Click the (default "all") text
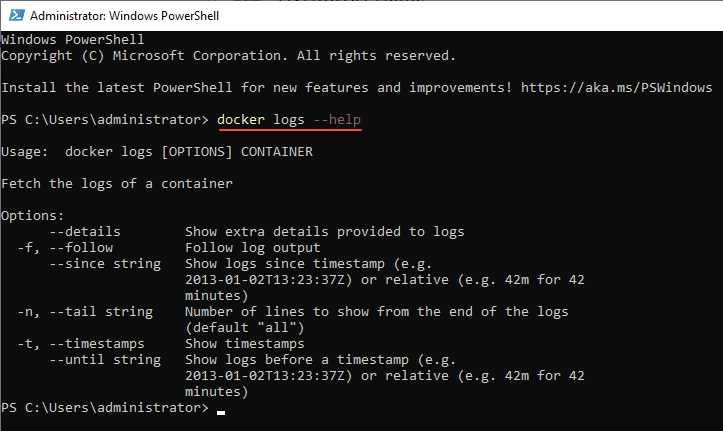The height and width of the screenshot is (431, 723). [245, 328]
